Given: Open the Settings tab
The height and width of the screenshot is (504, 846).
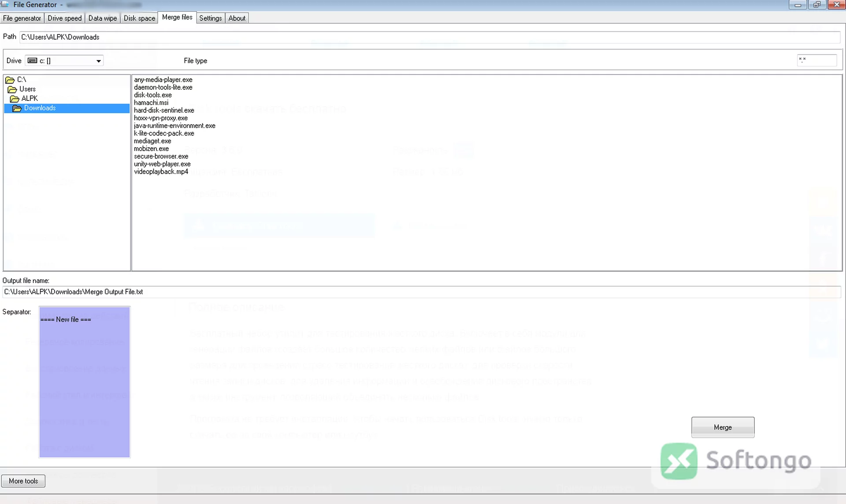Looking at the screenshot, I should pyautogui.click(x=210, y=18).
